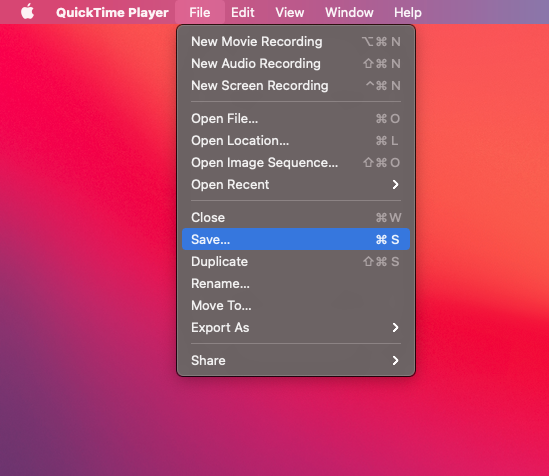This screenshot has width=549, height=476.
Task: Choose Duplicate from the File menu
Action: [296, 261]
